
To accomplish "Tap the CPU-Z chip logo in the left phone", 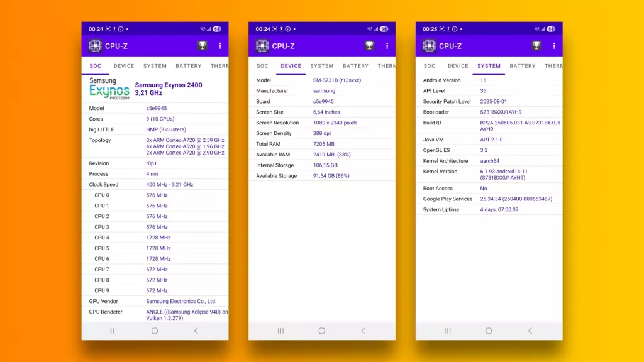I will [x=96, y=45].
